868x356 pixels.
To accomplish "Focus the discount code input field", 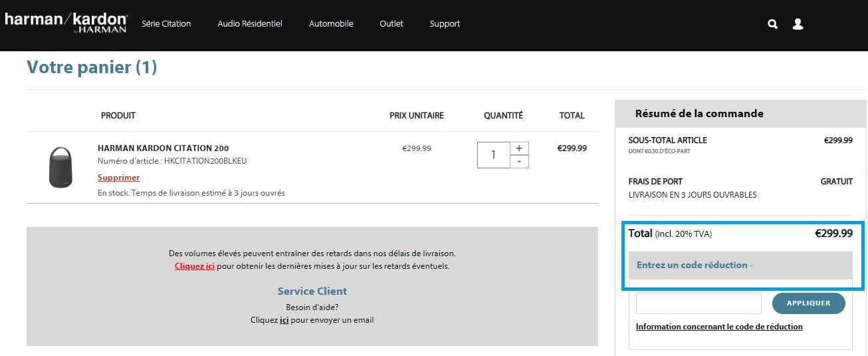I will (699, 303).
